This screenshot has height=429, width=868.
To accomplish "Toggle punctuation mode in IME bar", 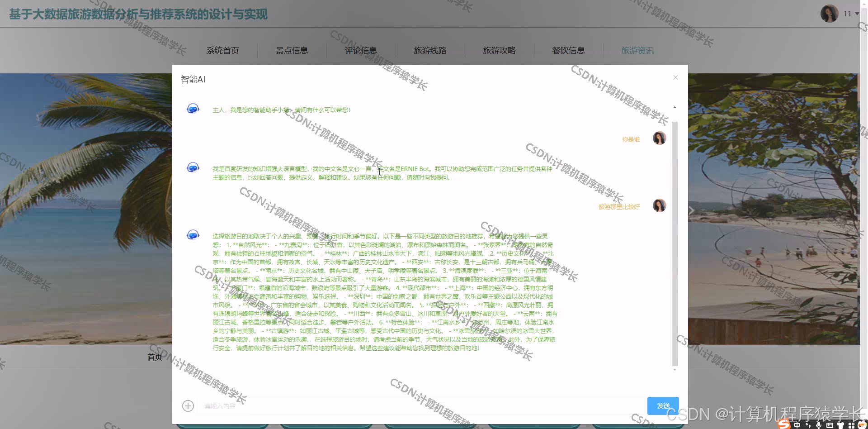I will tap(808, 425).
